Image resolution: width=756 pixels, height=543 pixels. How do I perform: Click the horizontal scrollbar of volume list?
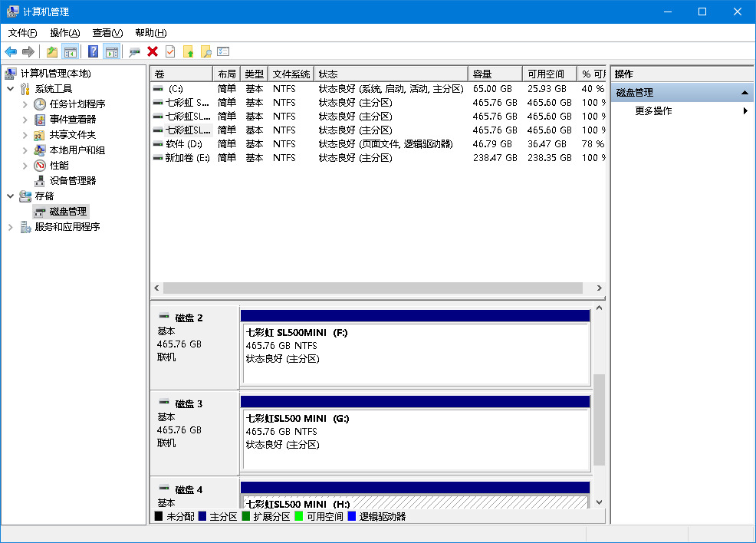click(376, 288)
